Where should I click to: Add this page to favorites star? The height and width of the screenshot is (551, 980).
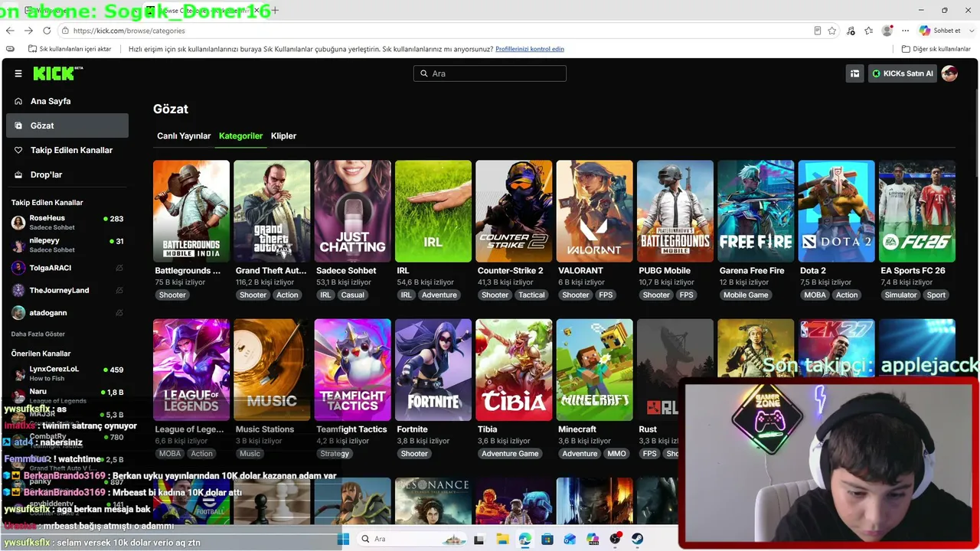tap(832, 31)
